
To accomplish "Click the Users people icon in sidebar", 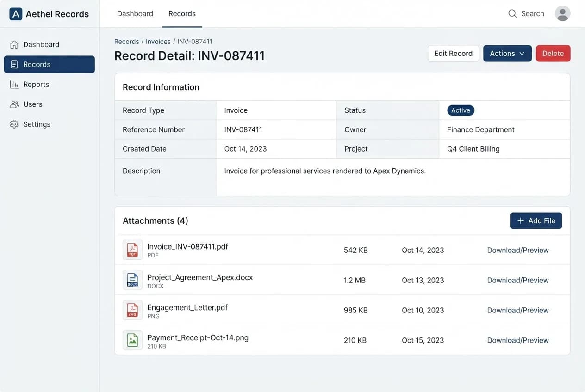I will (14, 104).
